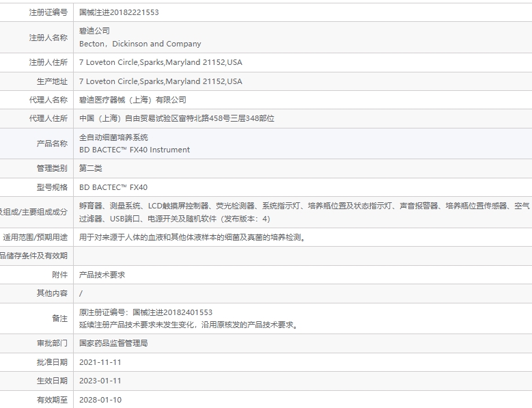Select the 有效期至 label

click(52, 400)
